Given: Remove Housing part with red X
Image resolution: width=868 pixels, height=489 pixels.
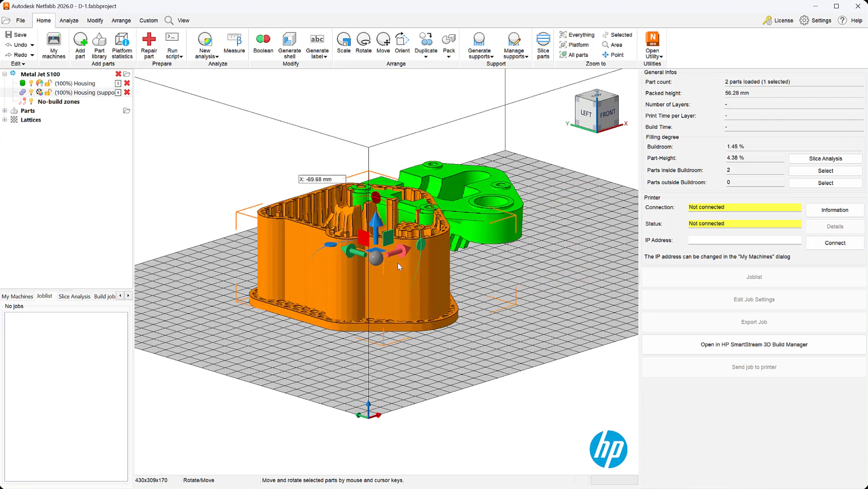Looking at the screenshot, I should point(127,83).
